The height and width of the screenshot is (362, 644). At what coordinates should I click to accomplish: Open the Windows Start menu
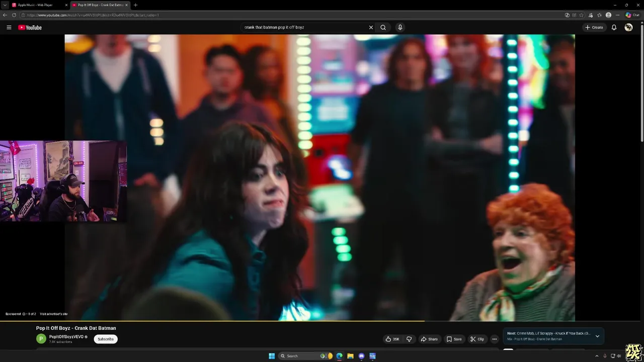click(x=272, y=356)
